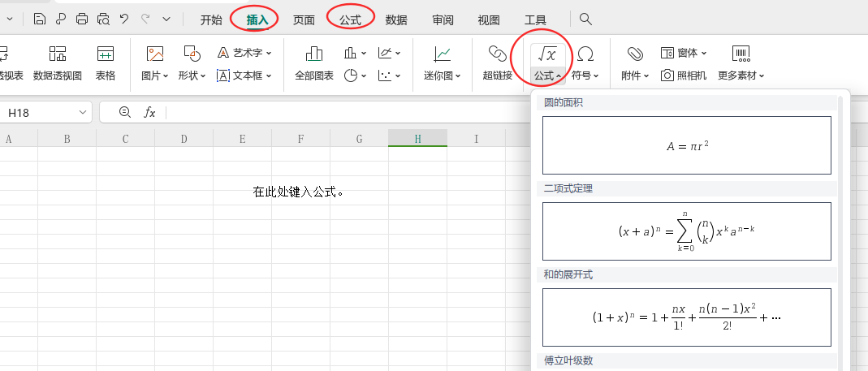The height and width of the screenshot is (371, 868).
Task: Open the 审阅 tab
Action: 443,20
